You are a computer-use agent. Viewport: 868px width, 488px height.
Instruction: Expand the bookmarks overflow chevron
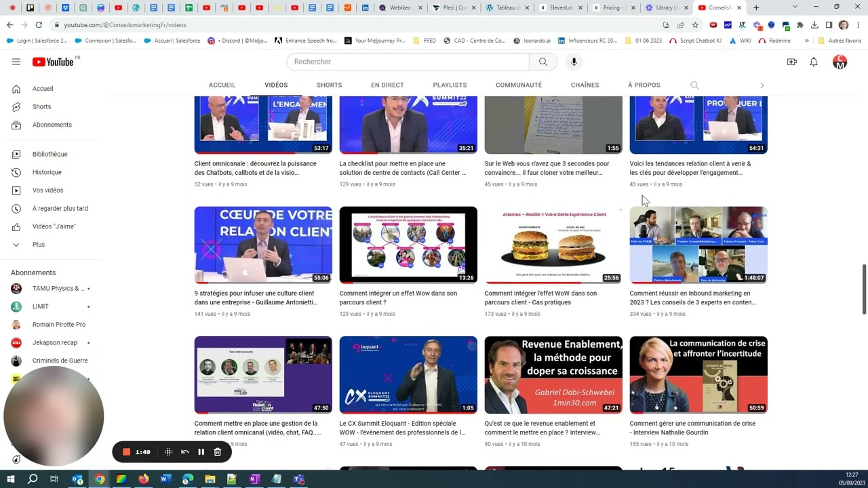point(806,41)
